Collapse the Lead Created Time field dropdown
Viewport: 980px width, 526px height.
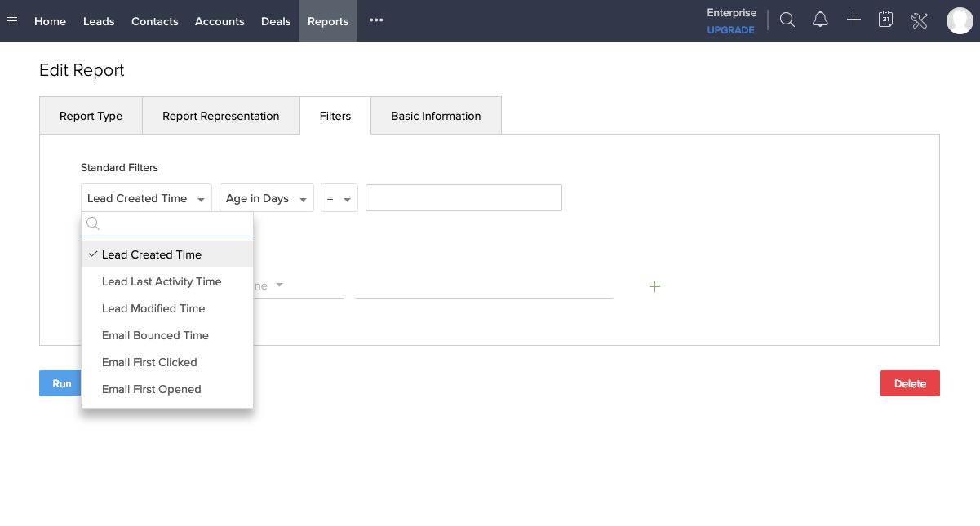[x=145, y=197]
